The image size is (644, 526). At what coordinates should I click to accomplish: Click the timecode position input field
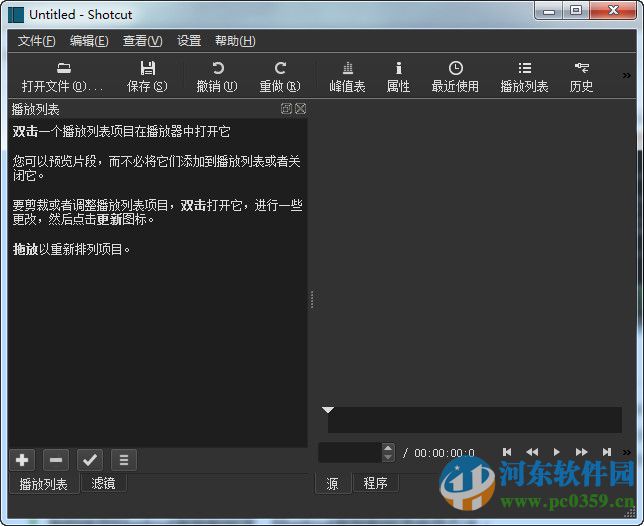click(x=350, y=452)
